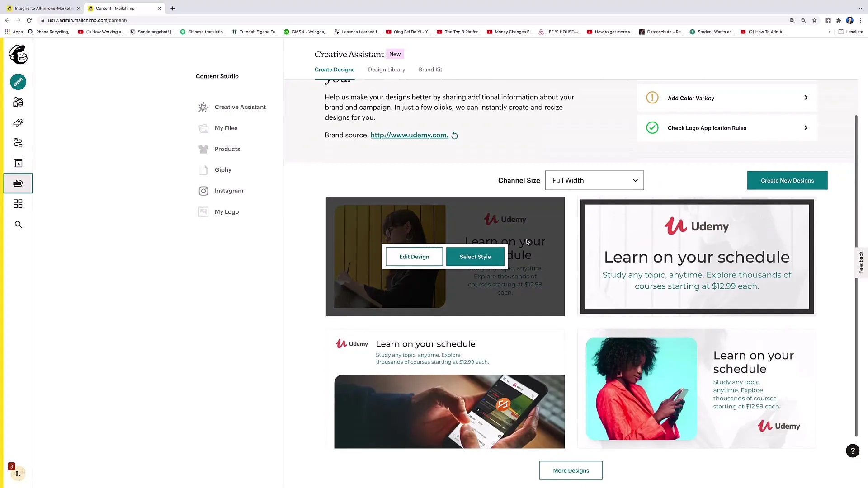The image size is (868, 488).
Task: Click the Giphy file icon
Action: 203,170
